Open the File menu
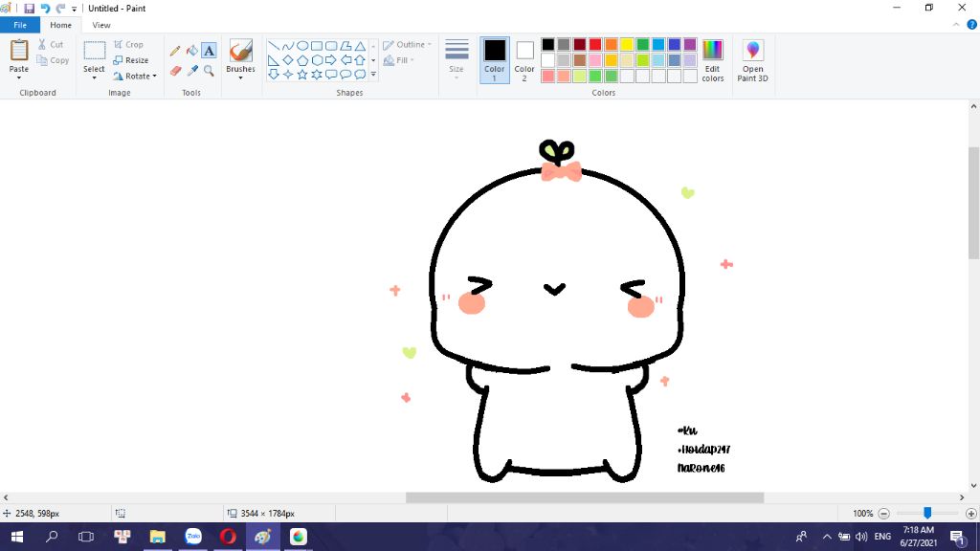This screenshot has height=551, width=980. tap(20, 25)
